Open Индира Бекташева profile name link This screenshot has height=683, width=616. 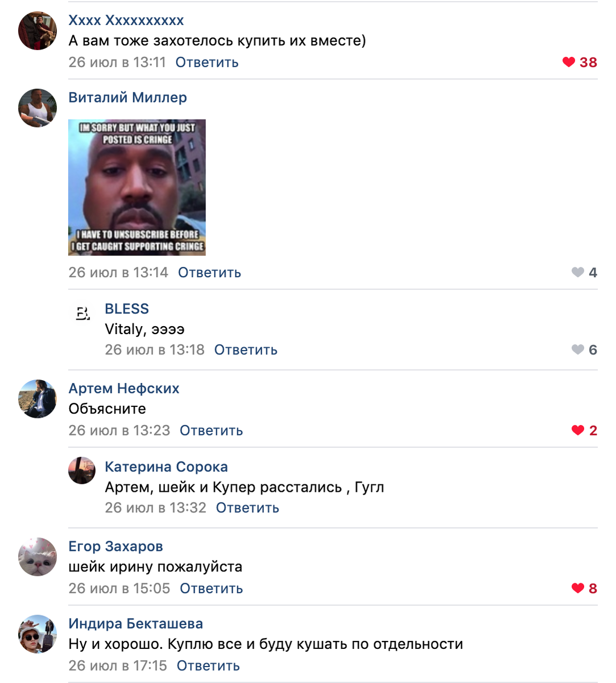135,624
